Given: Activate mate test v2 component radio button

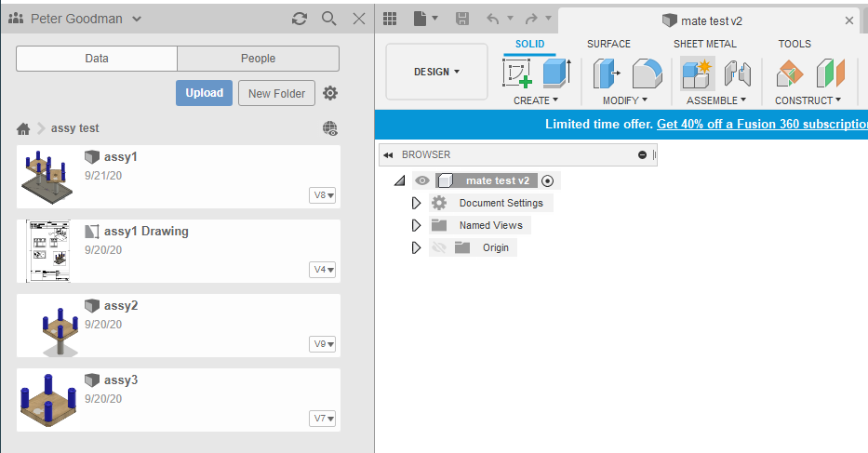Looking at the screenshot, I should pyautogui.click(x=547, y=180).
